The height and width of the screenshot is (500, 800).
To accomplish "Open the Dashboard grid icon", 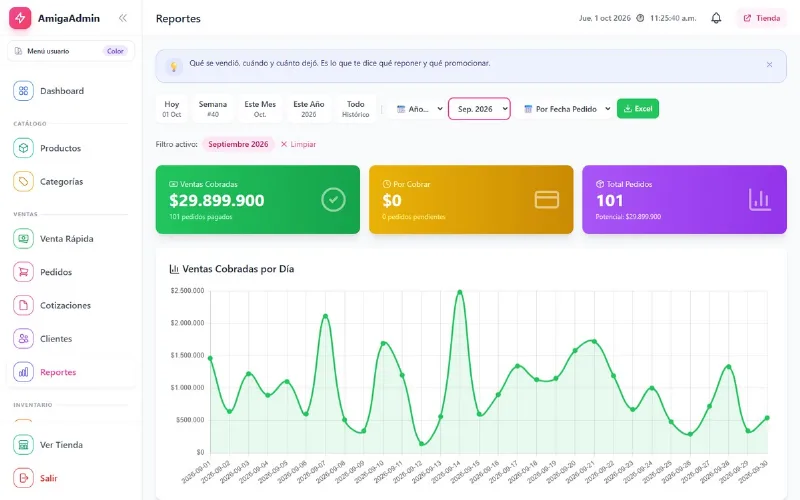I will [x=23, y=91].
